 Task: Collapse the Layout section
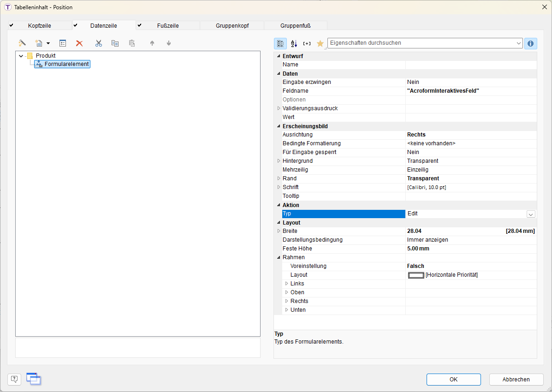click(x=279, y=223)
